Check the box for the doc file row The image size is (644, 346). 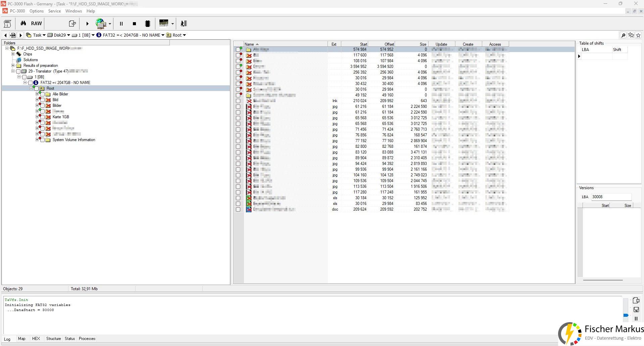[x=238, y=209]
